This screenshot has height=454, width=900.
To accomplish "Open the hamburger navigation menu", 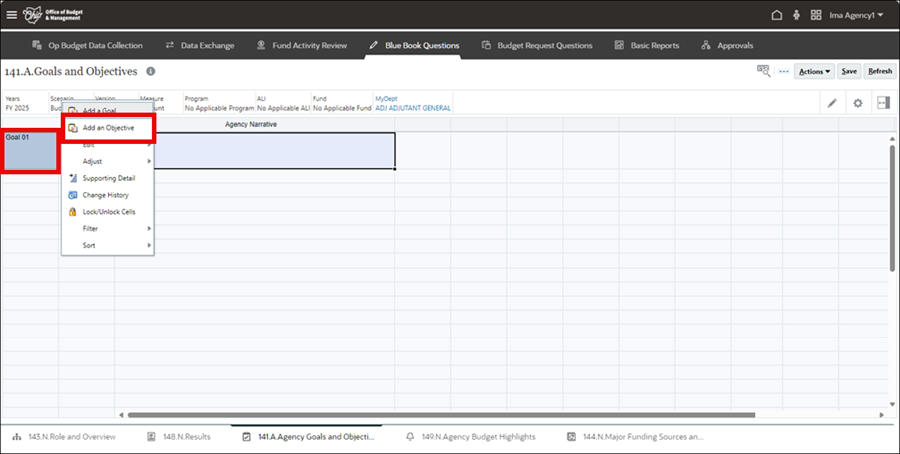I will (12, 15).
